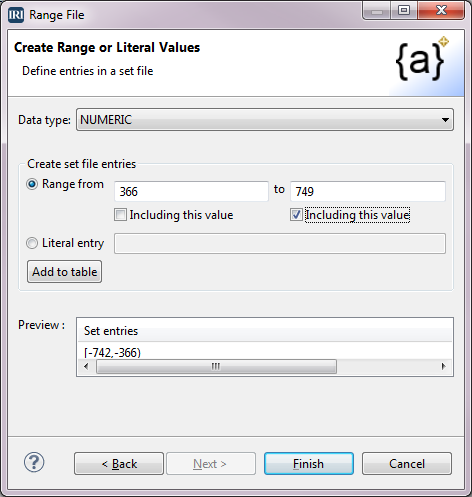Image resolution: width=472 pixels, height=497 pixels.
Task: Click the range start field containing 366
Action: (191, 191)
